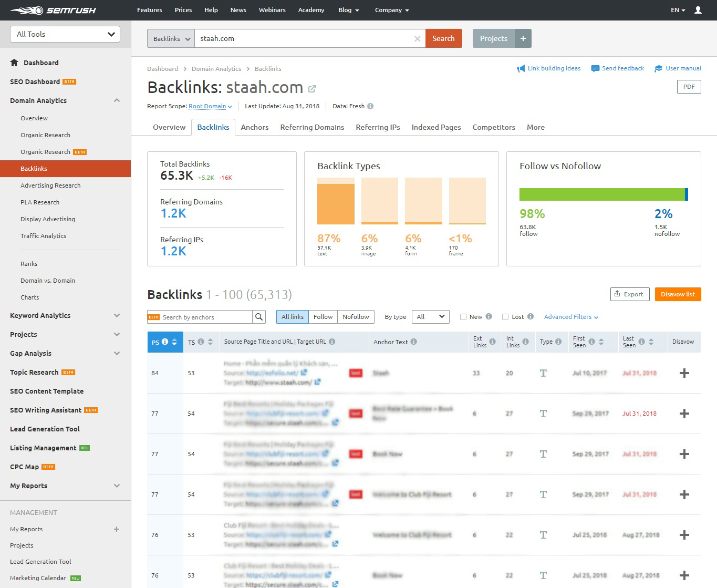Click the Ext Links info icon
This screenshot has width=717, height=588.
pyautogui.click(x=493, y=342)
